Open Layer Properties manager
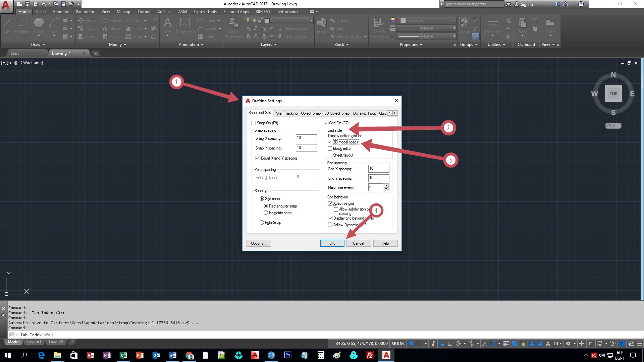 coord(233,28)
